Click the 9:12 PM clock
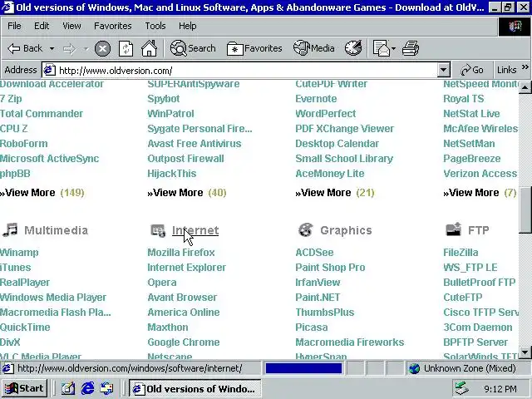The width and height of the screenshot is (532, 399). coord(500,389)
